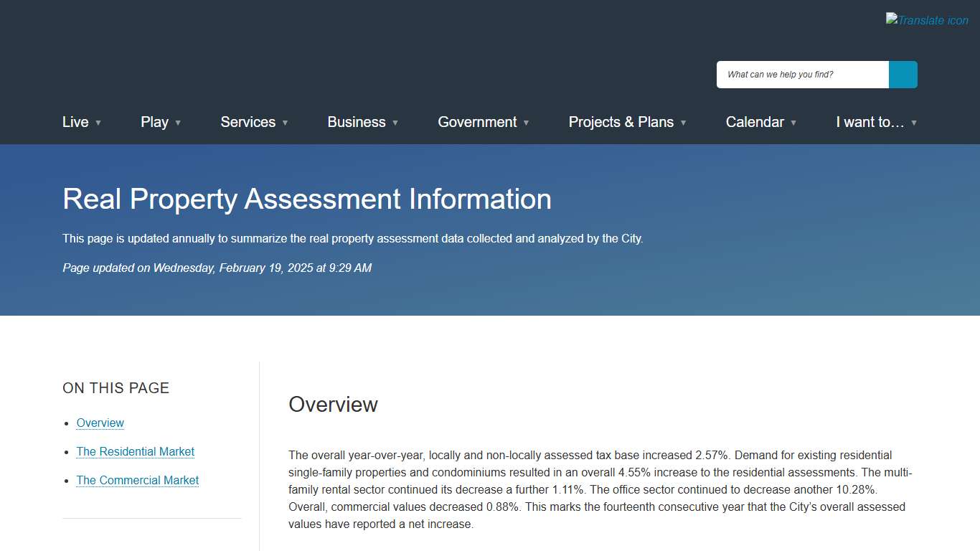Open the Government dropdown menu

527,123
